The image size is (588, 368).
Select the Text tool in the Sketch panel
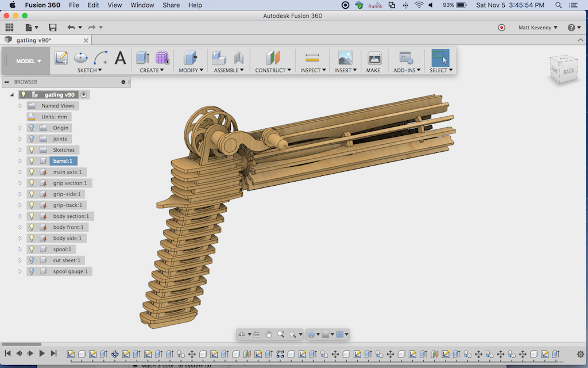click(120, 57)
